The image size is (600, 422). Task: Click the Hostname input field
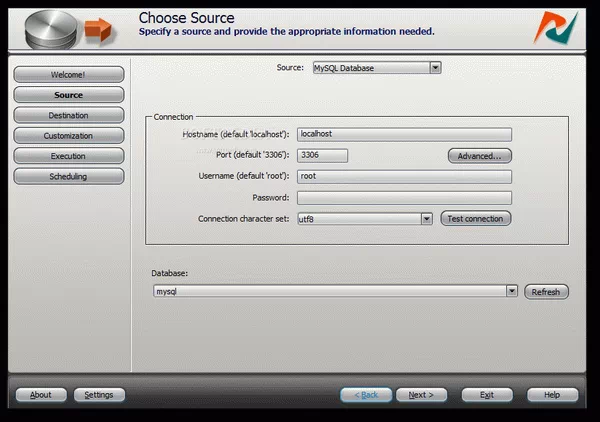click(404, 134)
